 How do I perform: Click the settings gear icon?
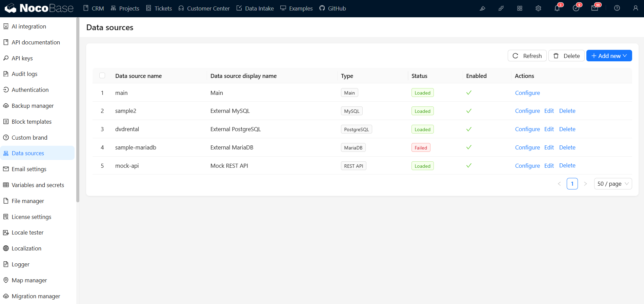[538, 8]
